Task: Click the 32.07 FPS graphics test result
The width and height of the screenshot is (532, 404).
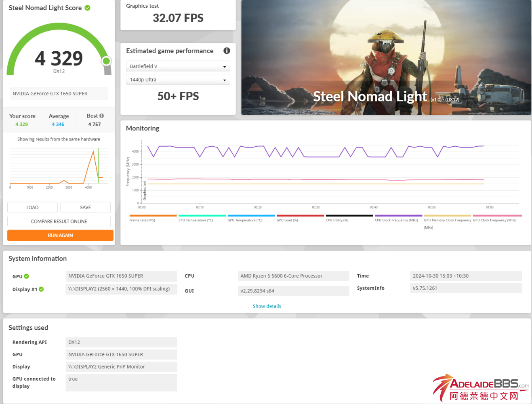Action: 178,18
